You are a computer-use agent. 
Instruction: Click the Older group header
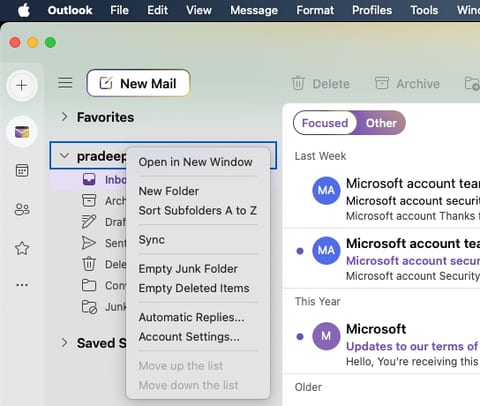pos(308,387)
